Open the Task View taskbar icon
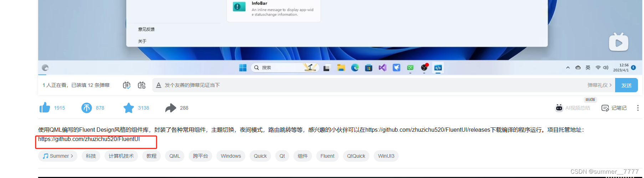The height and width of the screenshot is (178, 644). click(326, 68)
